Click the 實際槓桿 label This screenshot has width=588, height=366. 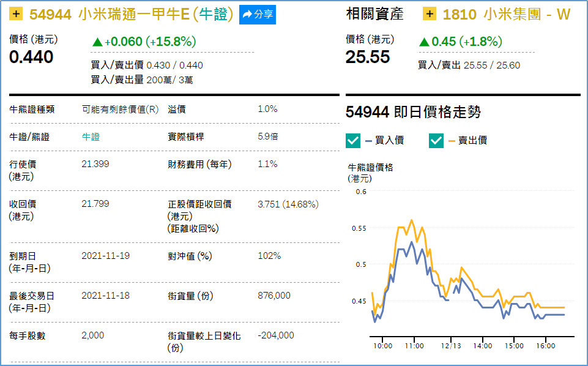[x=185, y=137]
